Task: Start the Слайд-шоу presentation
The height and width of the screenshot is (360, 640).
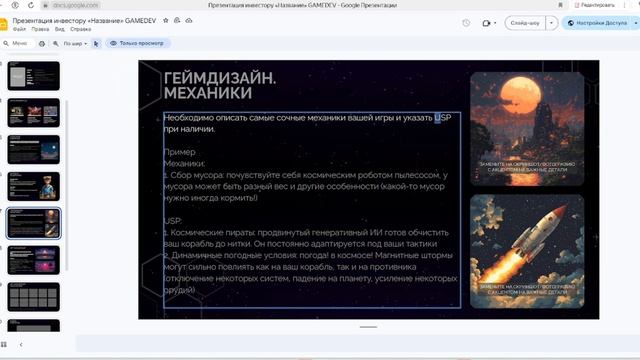Action: pyautogui.click(x=525, y=23)
